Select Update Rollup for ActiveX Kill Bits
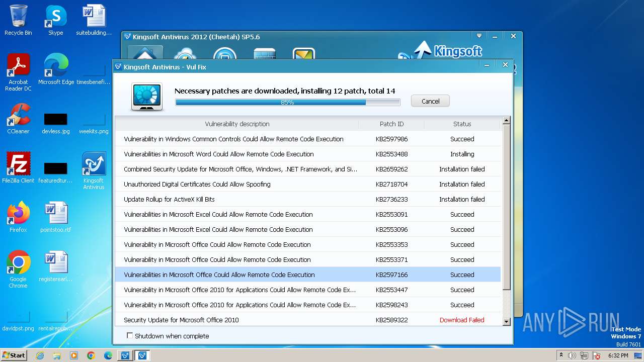This screenshot has height=362, width=644. (x=308, y=199)
